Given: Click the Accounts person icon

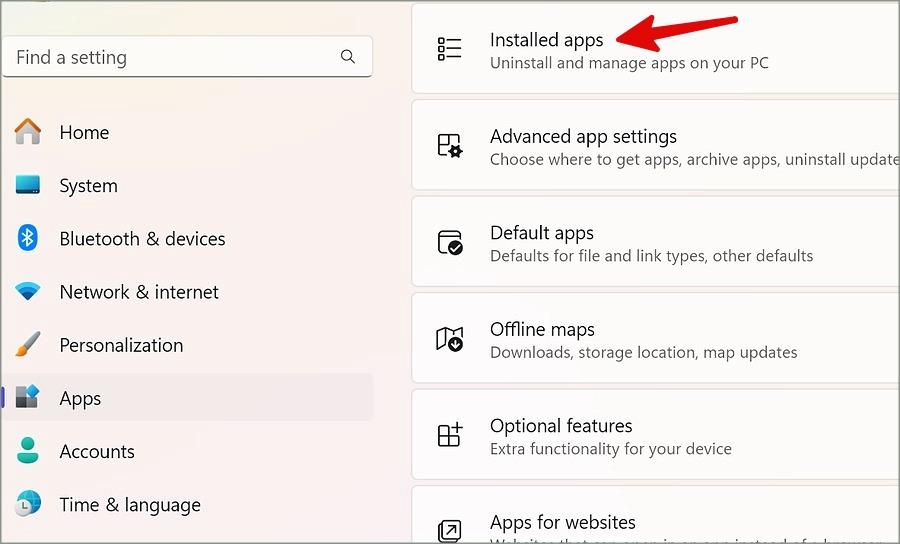Looking at the screenshot, I should tap(28, 450).
